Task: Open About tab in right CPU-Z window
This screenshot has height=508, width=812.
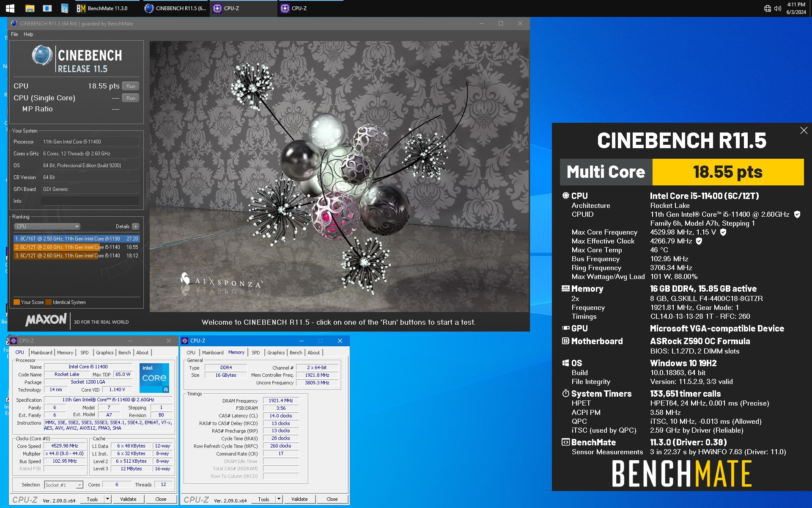Action: click(x=314, y=353)
